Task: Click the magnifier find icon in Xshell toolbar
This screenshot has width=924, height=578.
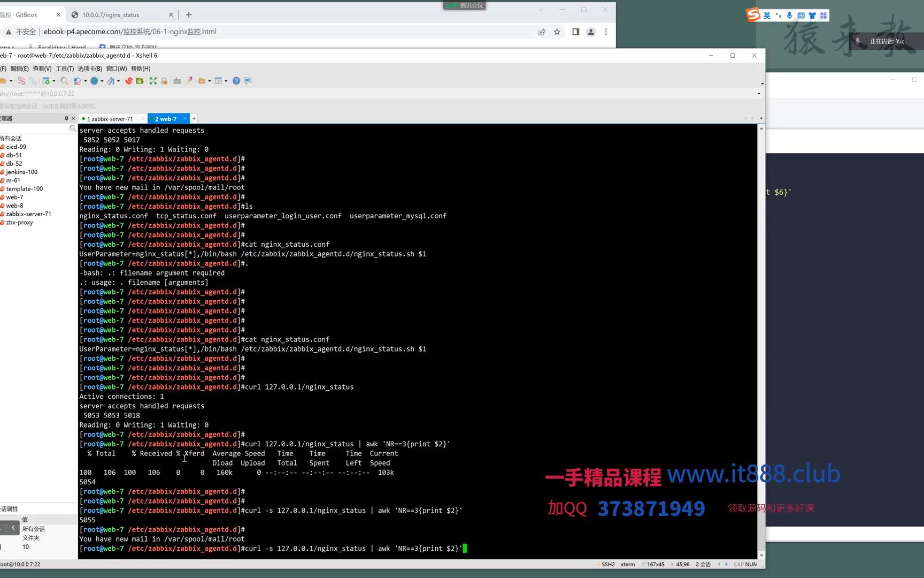Action: (x=64, y=81)
